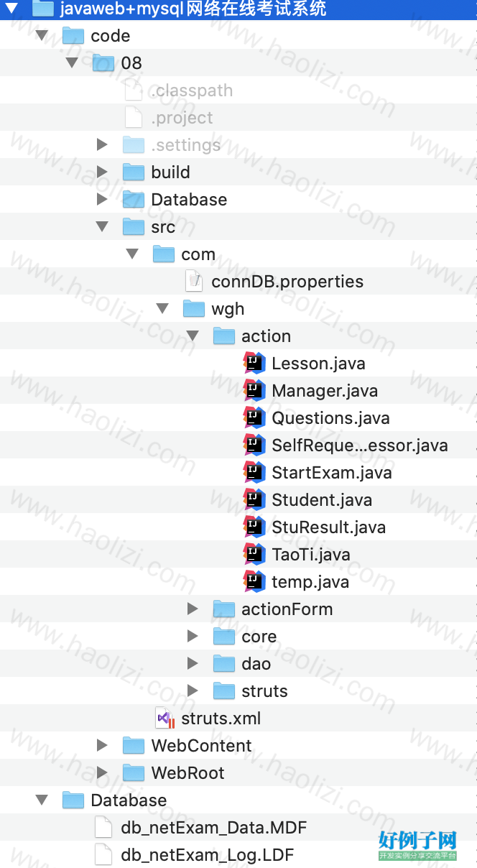
Task: Click the temp.java file icon
Action: coord(254,581)
